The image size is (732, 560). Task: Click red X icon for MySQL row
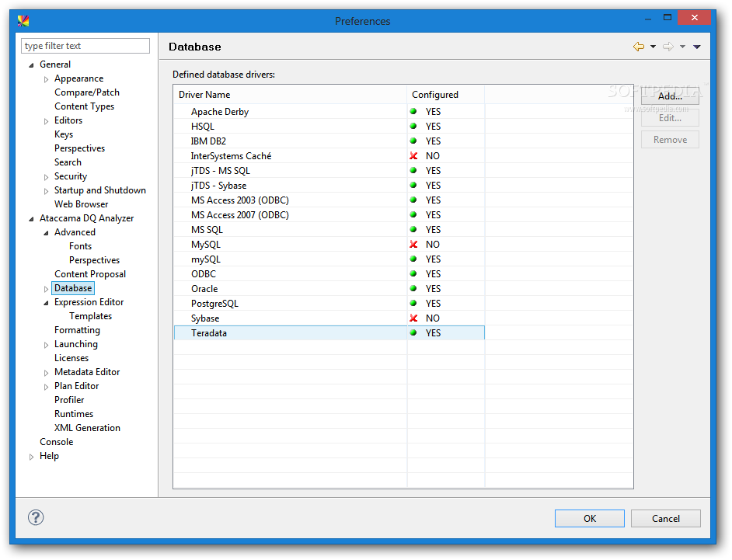(413, 245)
